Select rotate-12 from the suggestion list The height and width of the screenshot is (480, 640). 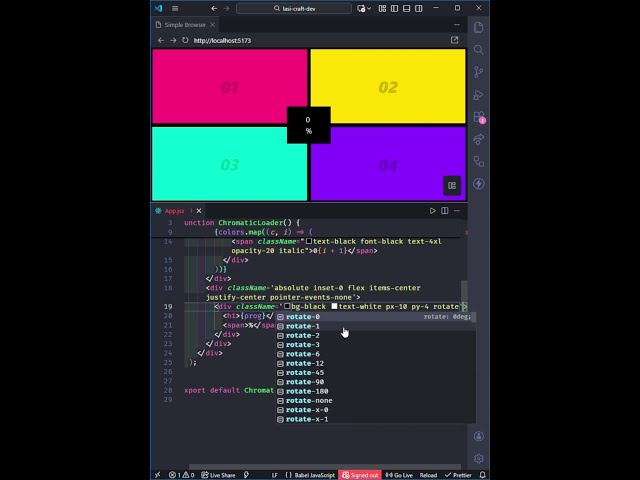(376, 364)
